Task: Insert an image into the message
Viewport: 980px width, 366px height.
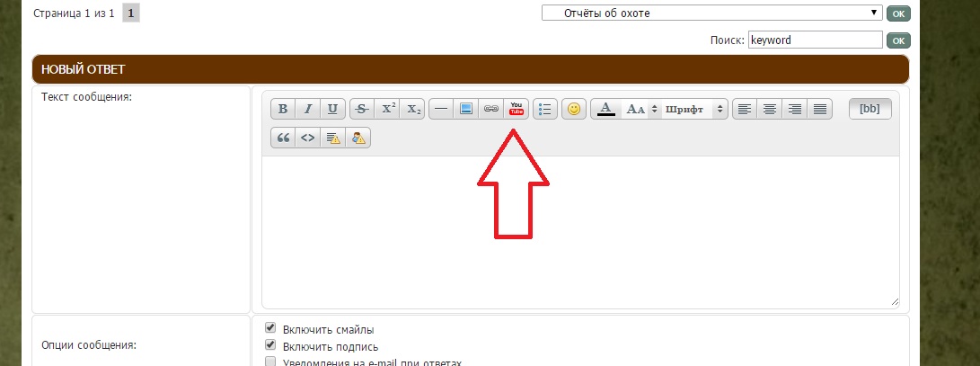Action: (466, 109)
